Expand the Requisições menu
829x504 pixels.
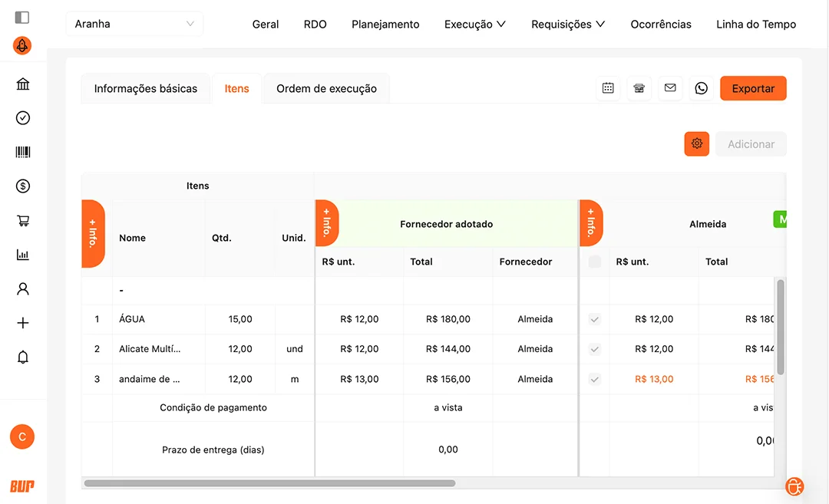568,25
